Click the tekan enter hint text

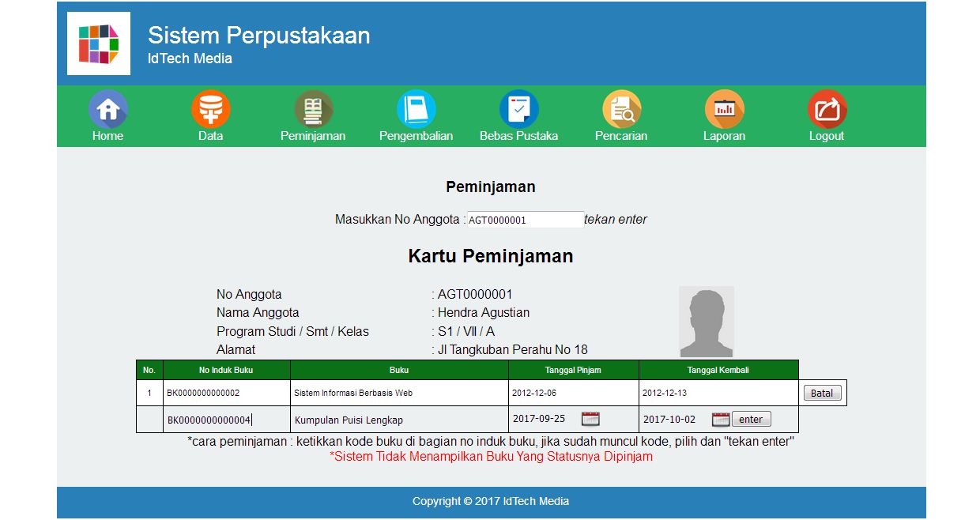point(616,220)
